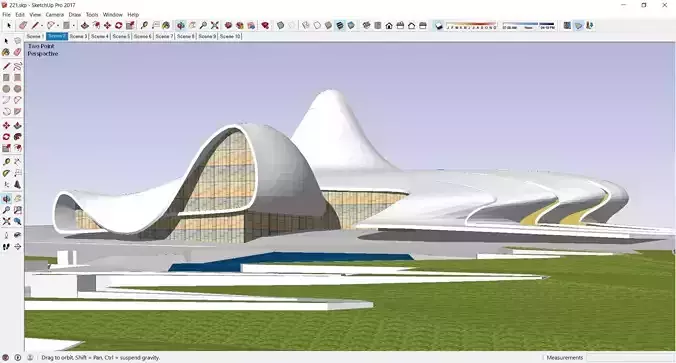
Task: Toggle the terrain display
Action: pyautogui.click(x=579, y=26)
